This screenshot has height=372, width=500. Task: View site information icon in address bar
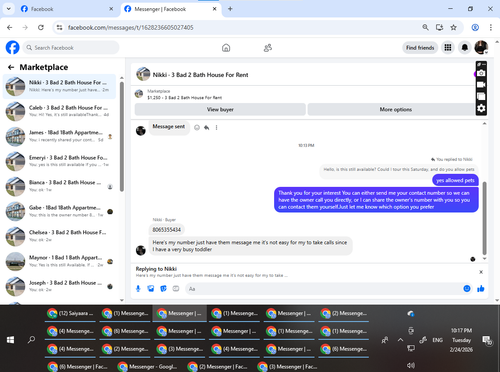click(60, 27)
